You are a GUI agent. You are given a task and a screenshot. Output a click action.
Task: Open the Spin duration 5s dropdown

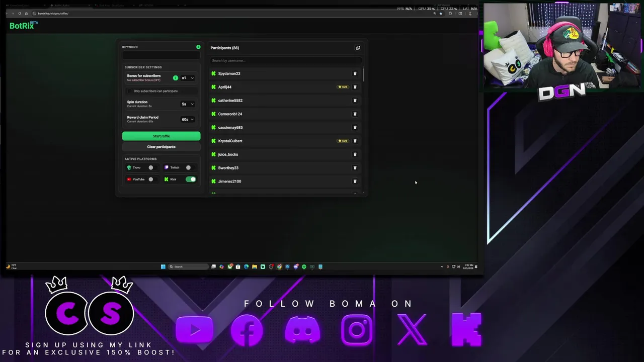point(187,104)
